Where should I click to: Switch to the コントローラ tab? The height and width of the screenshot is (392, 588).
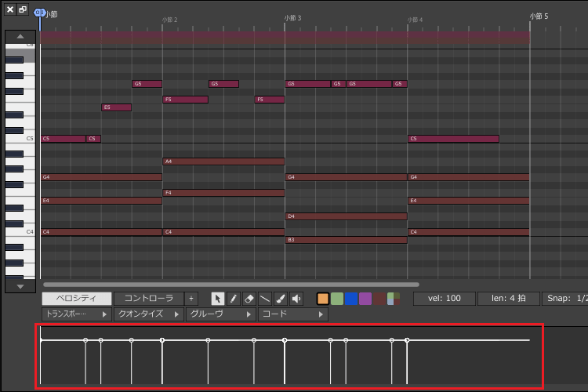coord(148,299)
